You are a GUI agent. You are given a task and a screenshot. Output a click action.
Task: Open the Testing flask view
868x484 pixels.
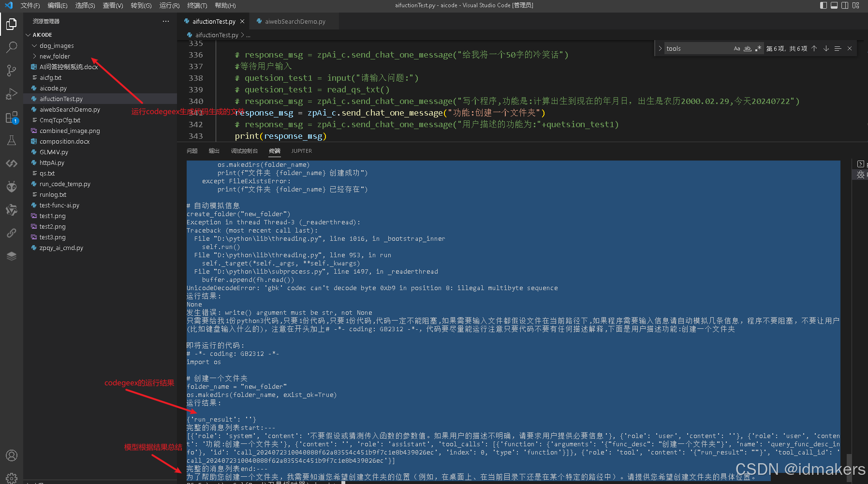pos(12,140)
